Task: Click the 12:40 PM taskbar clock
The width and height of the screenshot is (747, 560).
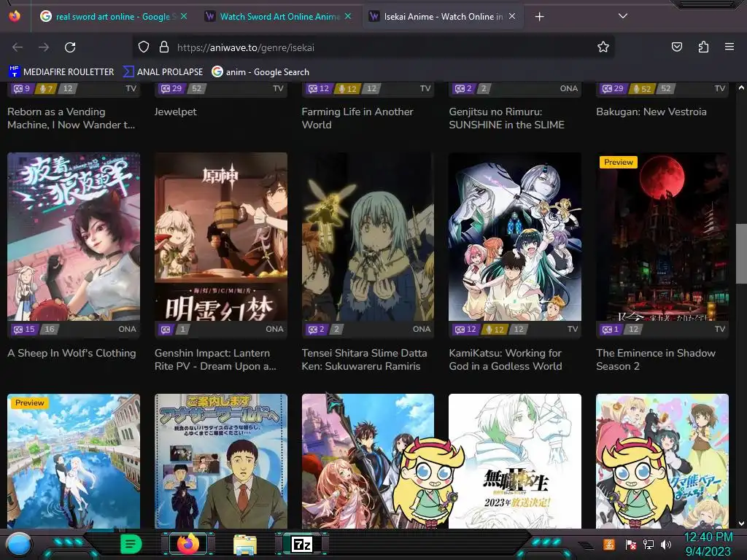Action: [x=708, y=537]
